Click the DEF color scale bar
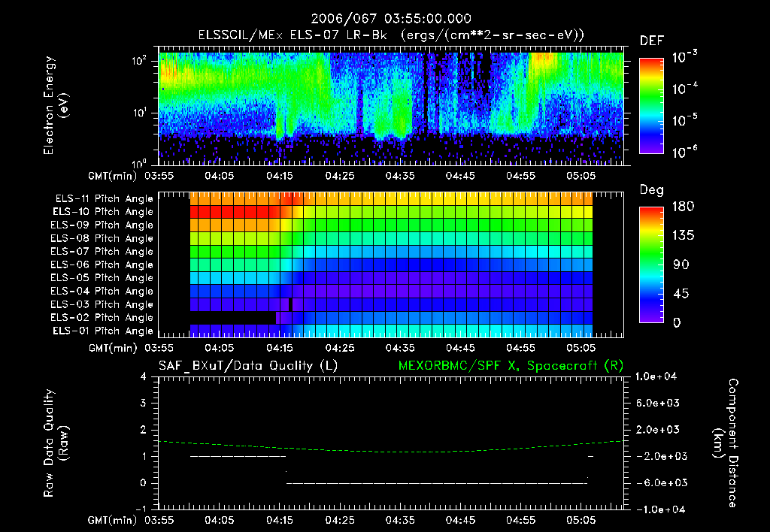This screenshot has width=770, height=532. coord(651,105)
